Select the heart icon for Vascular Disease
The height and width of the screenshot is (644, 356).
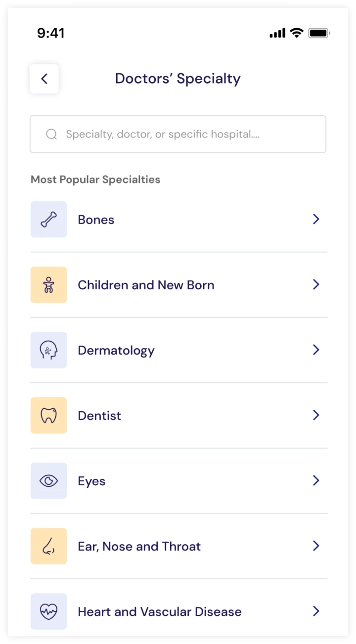48,611
